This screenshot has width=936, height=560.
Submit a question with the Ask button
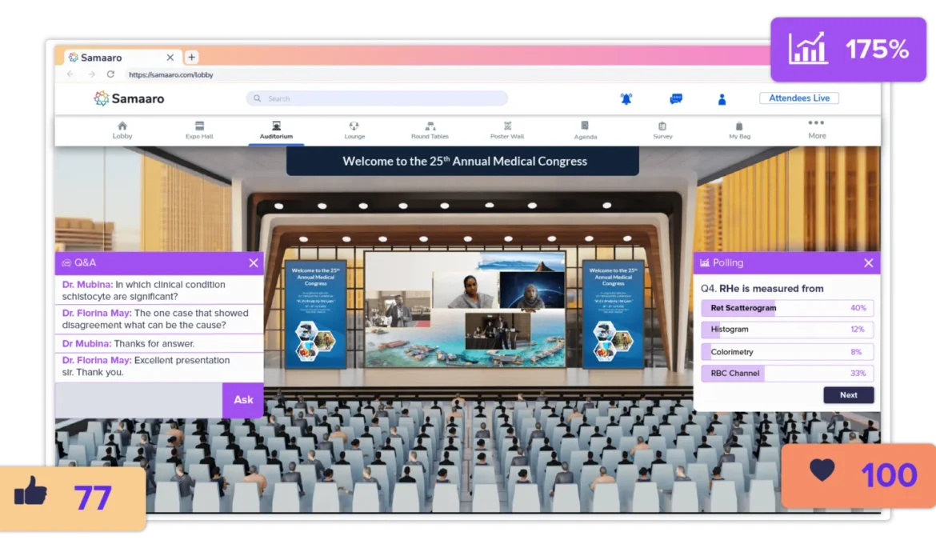point(242,400)
